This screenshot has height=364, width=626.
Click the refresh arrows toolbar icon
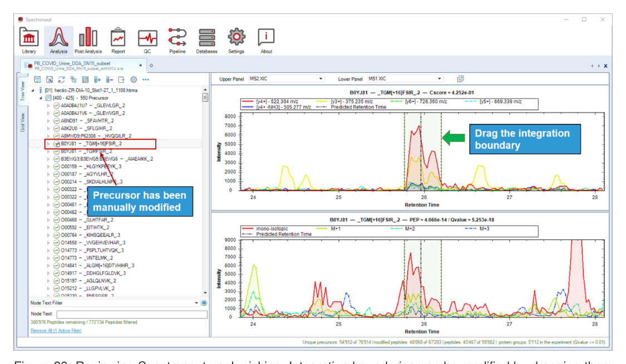pyautogui.click(x=61, y=79)
